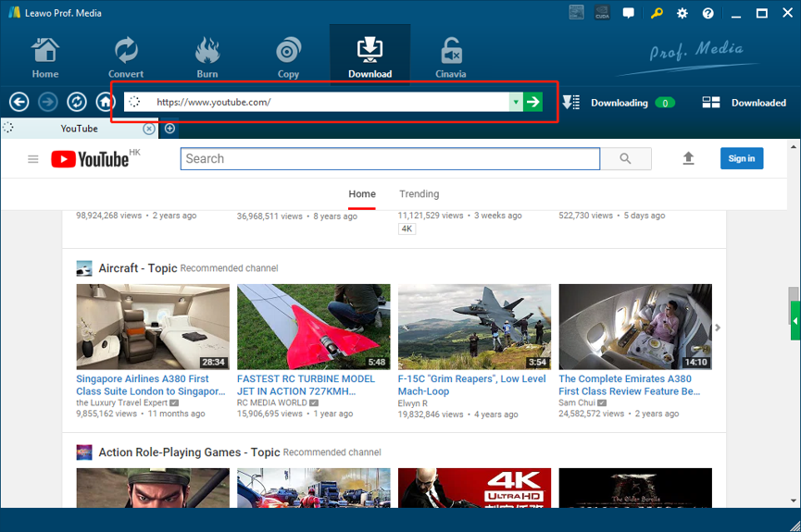Open the settings gear in title bar

(x=682, y=14)
